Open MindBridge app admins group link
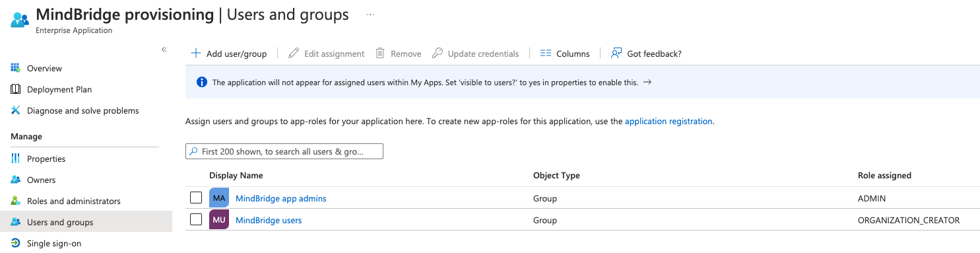The height and width of the screenshot is (253, 980). click(x=280, y=198)
